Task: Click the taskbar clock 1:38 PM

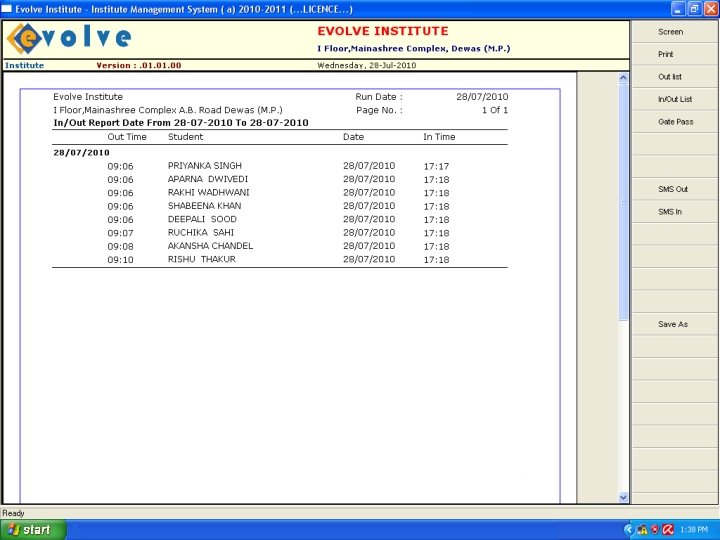Action: tap(694, 530)
